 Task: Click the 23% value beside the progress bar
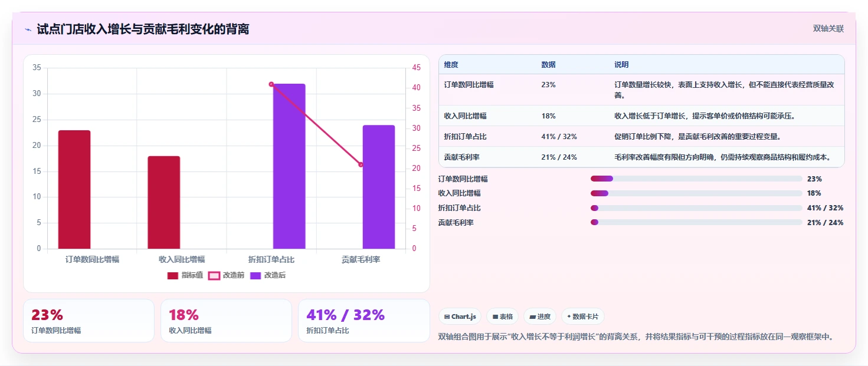point(814,179)
